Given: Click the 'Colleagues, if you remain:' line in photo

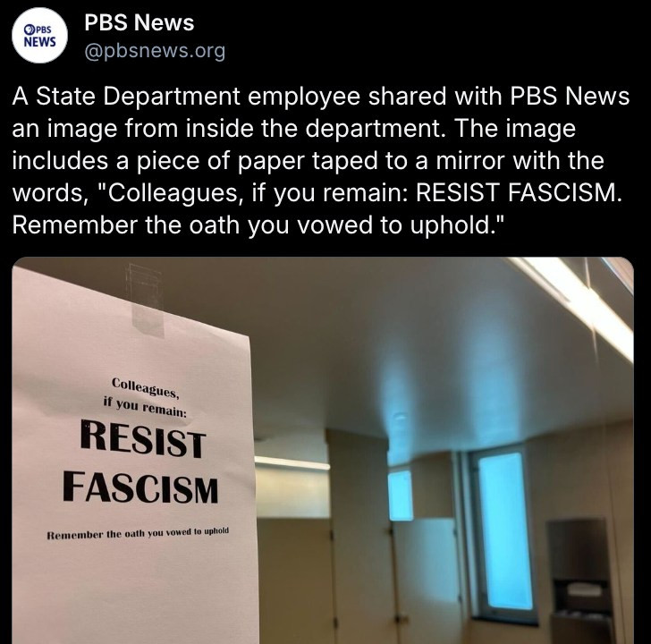Looking at the screenshot, I should (145, 397).
